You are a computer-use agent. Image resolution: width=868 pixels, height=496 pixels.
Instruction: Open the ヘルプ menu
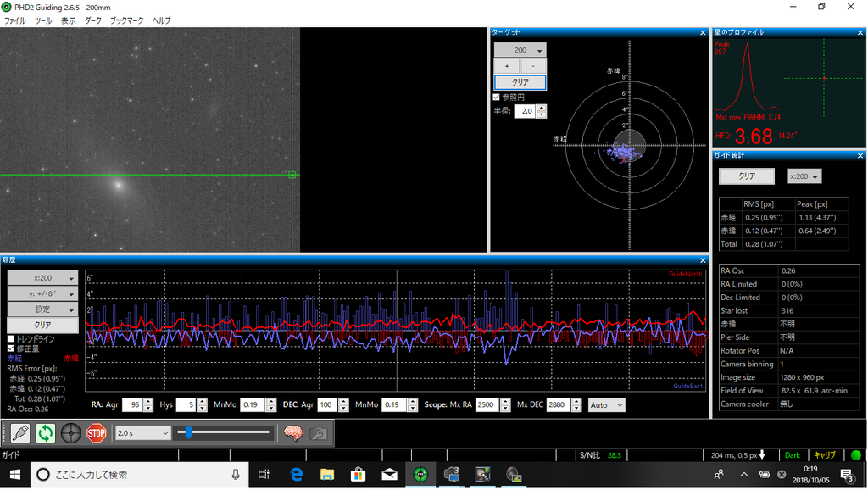161,20
